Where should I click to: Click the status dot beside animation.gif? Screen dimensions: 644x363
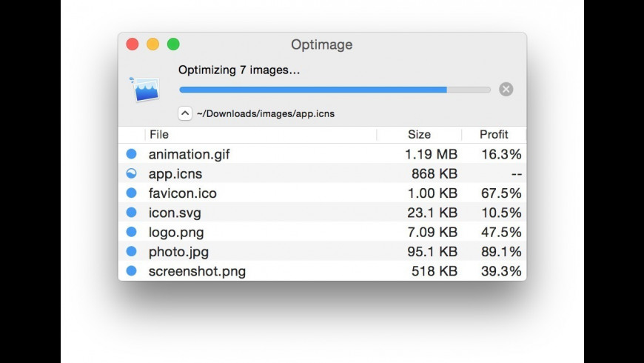click(132, 154)
